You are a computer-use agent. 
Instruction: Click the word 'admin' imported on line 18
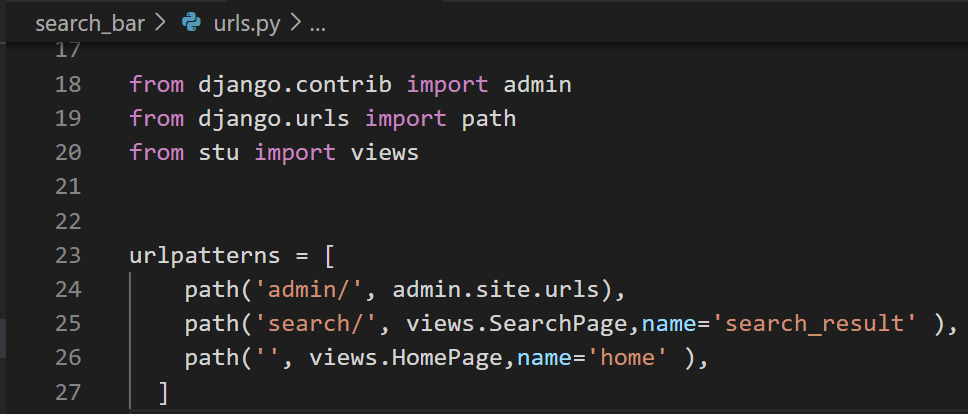coord(537,85)
